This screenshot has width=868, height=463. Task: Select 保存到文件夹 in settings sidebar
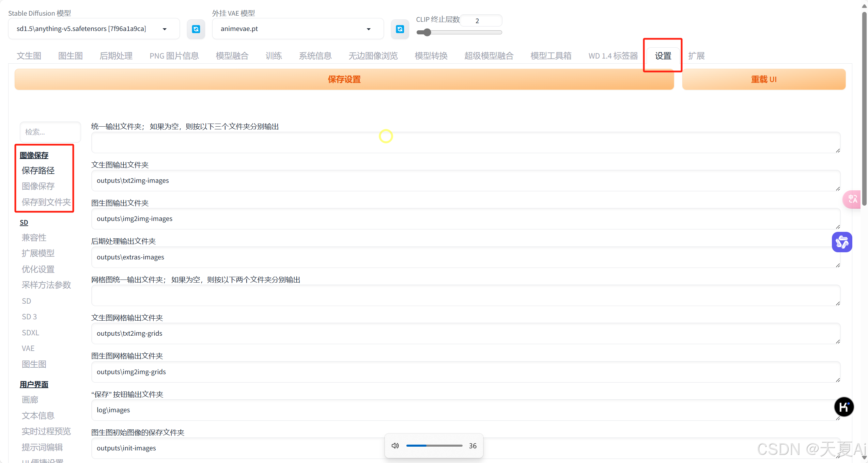[46, 202]
